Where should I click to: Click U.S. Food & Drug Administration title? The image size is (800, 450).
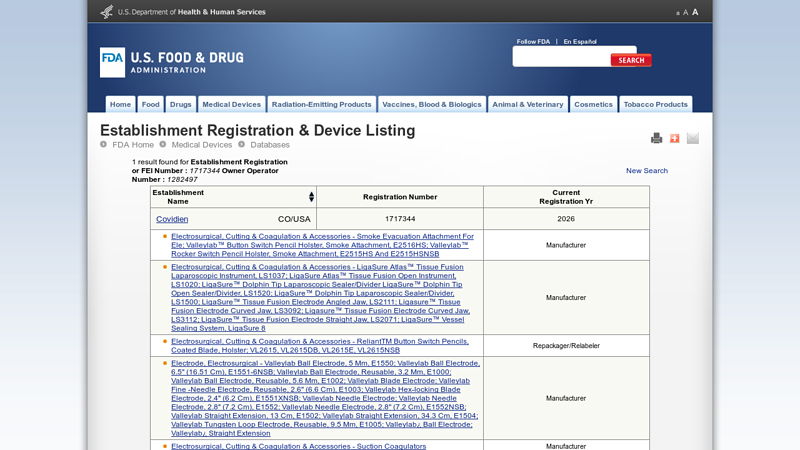pos(187,63)
